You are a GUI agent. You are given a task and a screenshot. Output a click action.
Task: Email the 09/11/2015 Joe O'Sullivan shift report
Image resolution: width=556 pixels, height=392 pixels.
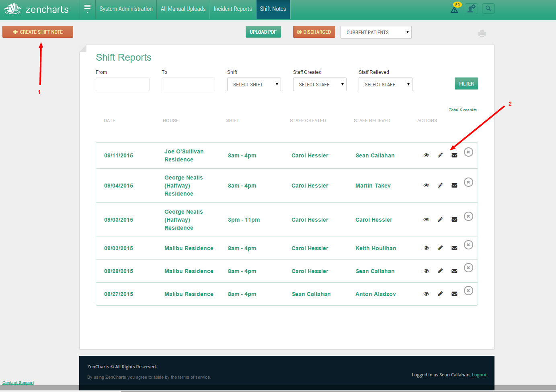454,155
